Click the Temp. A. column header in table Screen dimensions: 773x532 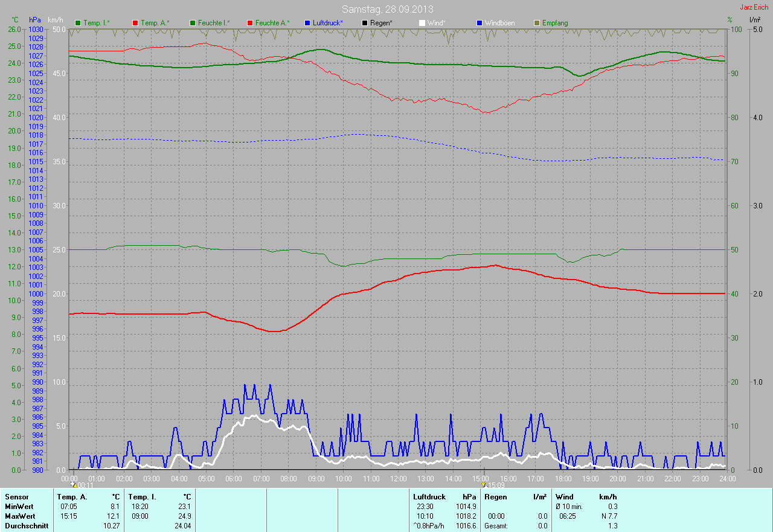tap(72, 497)
